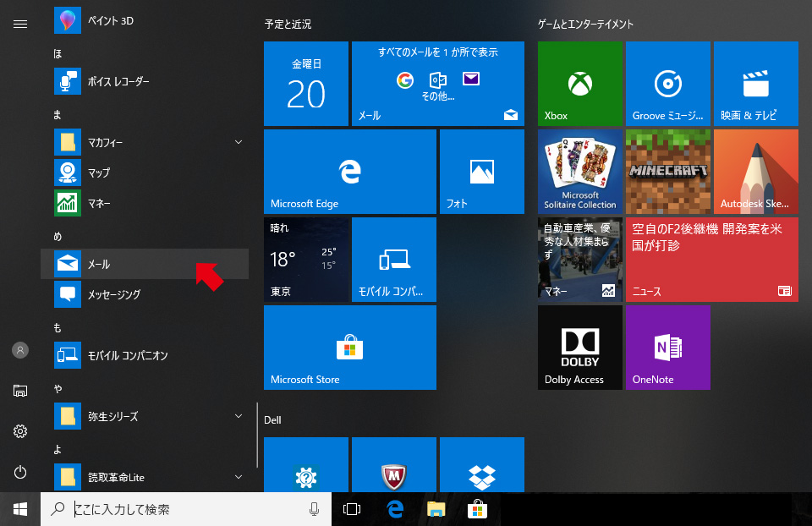Open Settings gear in the Start sidebar
812x526 pixels.
(20, 431)
